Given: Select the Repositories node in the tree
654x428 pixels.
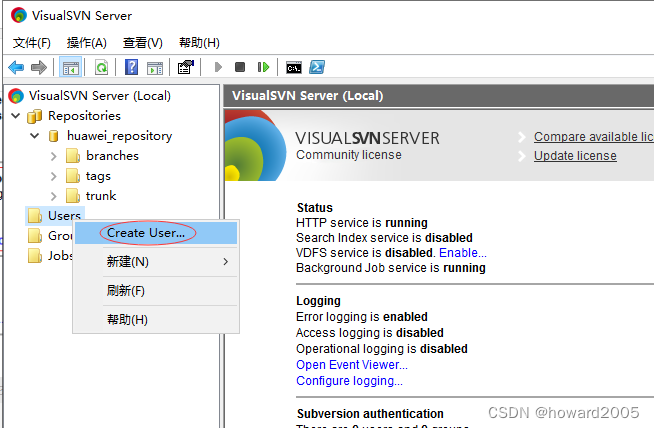Looking at the screenshot, I should coord(84,116).
